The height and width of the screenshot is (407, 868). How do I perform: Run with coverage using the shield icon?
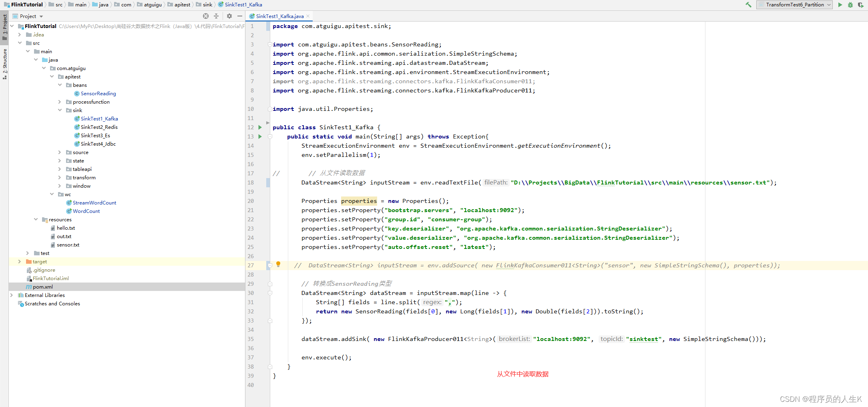860,5
